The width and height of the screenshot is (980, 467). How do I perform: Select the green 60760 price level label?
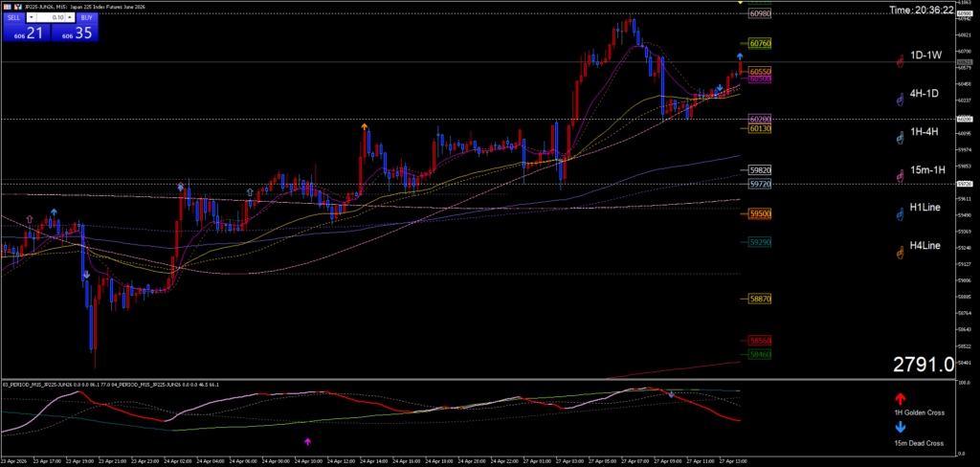coord(761,44)
